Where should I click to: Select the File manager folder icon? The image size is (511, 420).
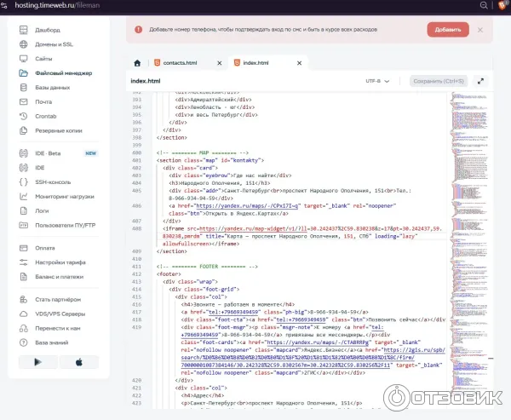24,73
